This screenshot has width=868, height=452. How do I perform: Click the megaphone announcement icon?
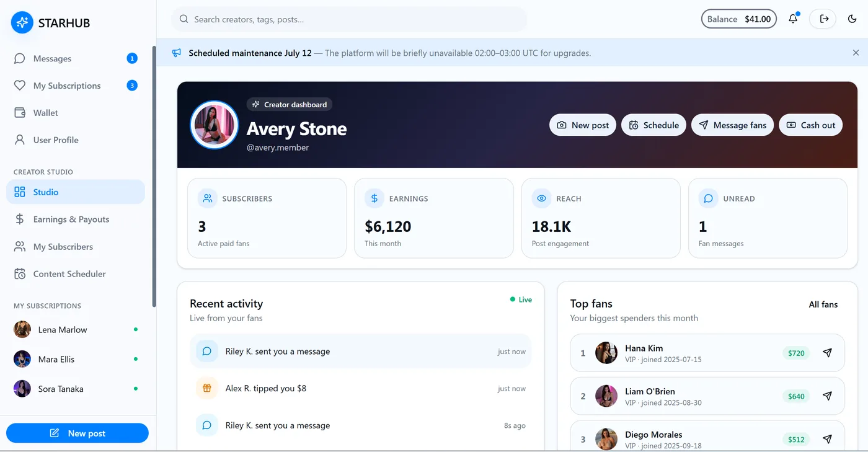pos(177,53)
